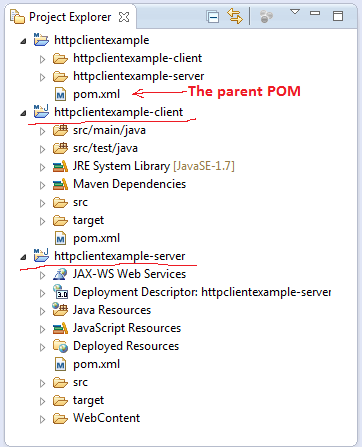Click the Collapse All toolbar icon
Screen dimensions: 362x447
tap(213, 17)
